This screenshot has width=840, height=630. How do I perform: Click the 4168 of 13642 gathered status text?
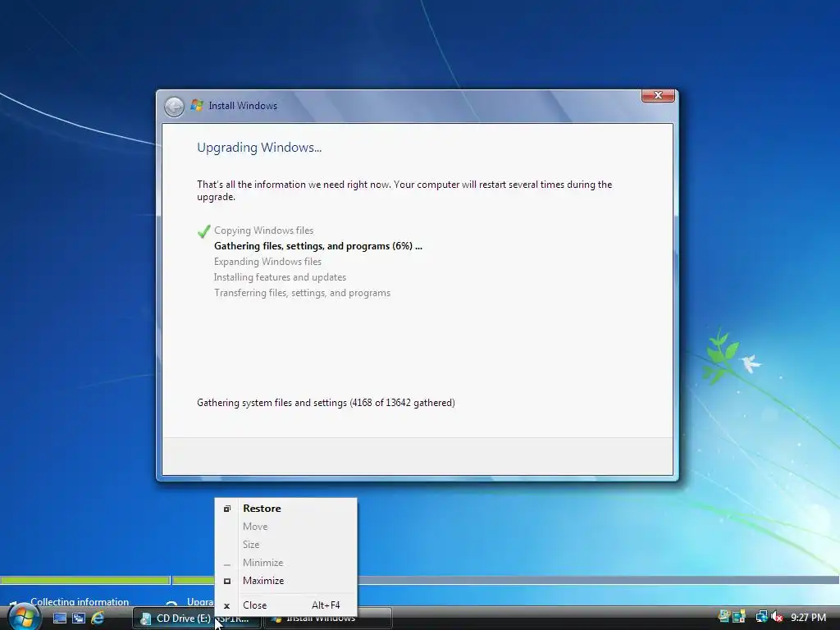(326, 403)
